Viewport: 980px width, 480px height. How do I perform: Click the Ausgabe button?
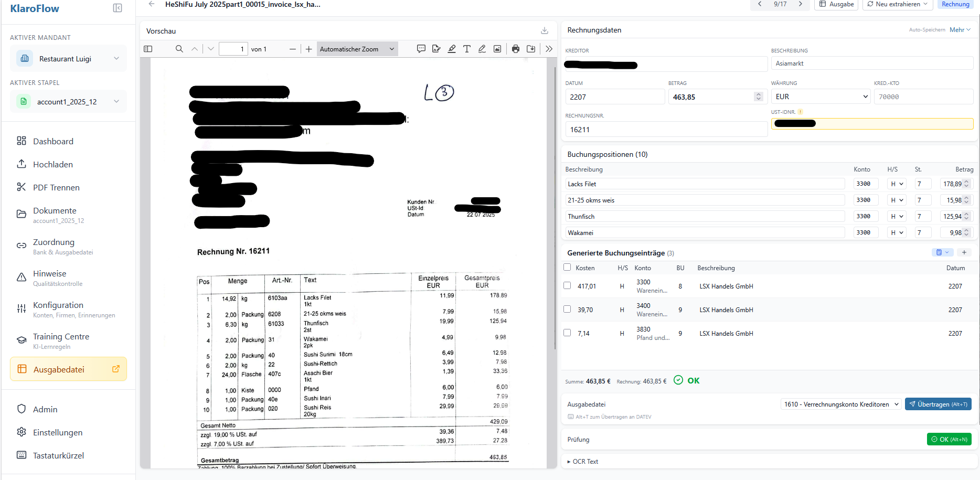tap(837, 4)
